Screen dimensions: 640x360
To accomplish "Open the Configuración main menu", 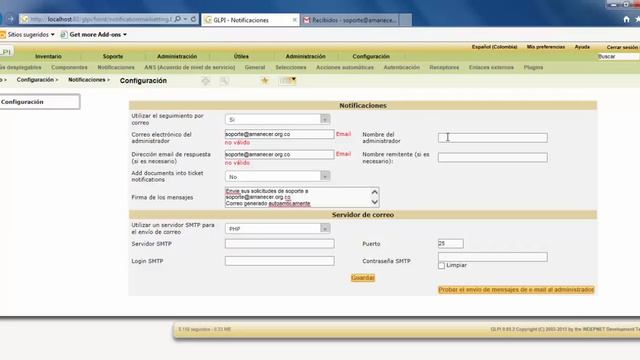I will tap(371, 56).
